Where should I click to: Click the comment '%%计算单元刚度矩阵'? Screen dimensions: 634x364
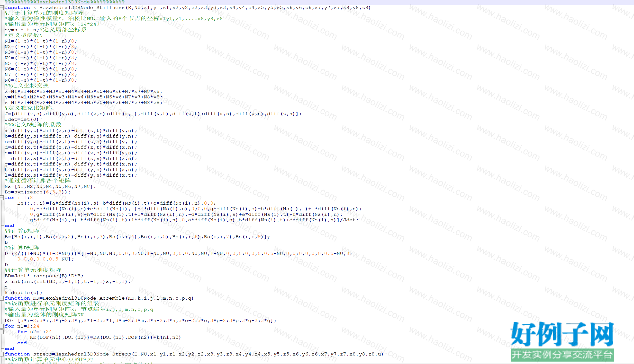click(x=33, y=270)
